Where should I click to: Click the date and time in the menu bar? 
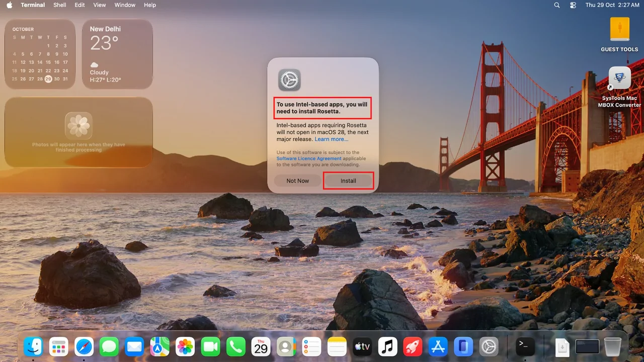coord(612,5)
